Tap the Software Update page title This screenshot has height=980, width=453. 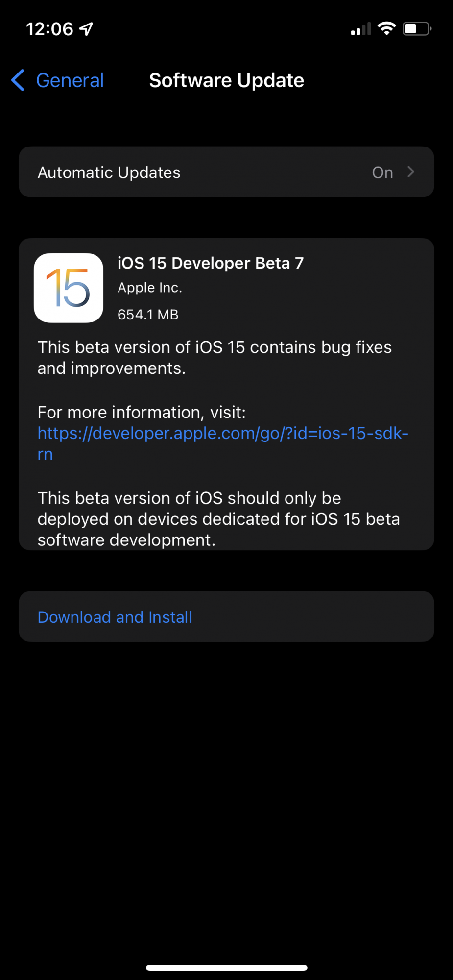click(x=226, y=80)
